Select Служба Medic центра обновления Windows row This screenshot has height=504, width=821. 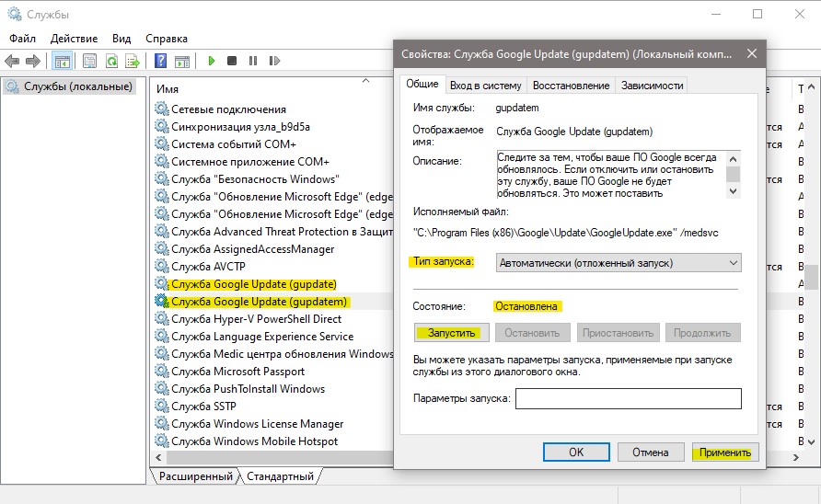click(274, 353)
